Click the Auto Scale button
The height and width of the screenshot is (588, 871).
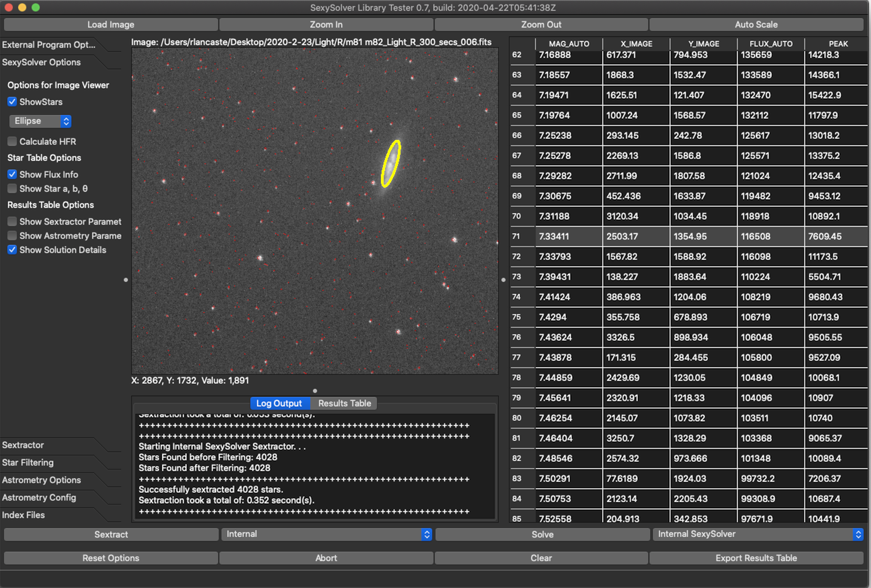(757, 24)
